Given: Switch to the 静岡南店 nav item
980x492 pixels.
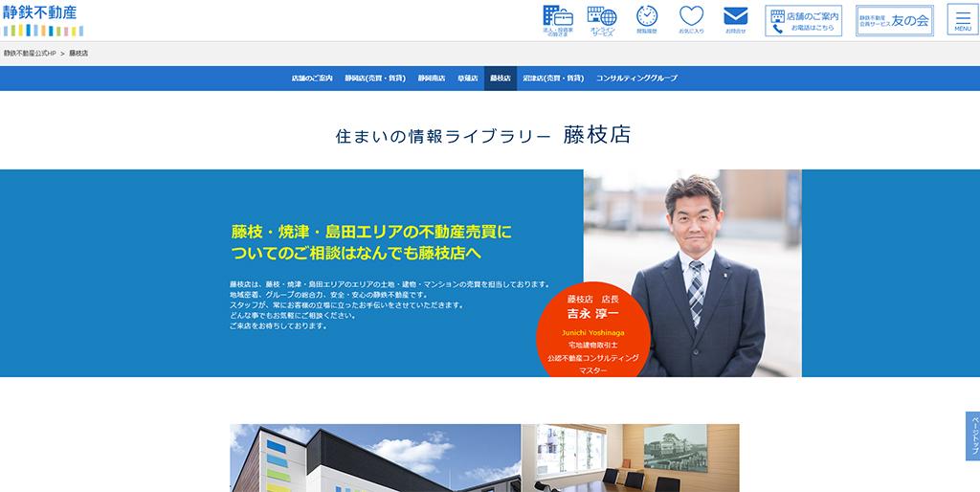Looking at the screenshot, I should point(432,78).
